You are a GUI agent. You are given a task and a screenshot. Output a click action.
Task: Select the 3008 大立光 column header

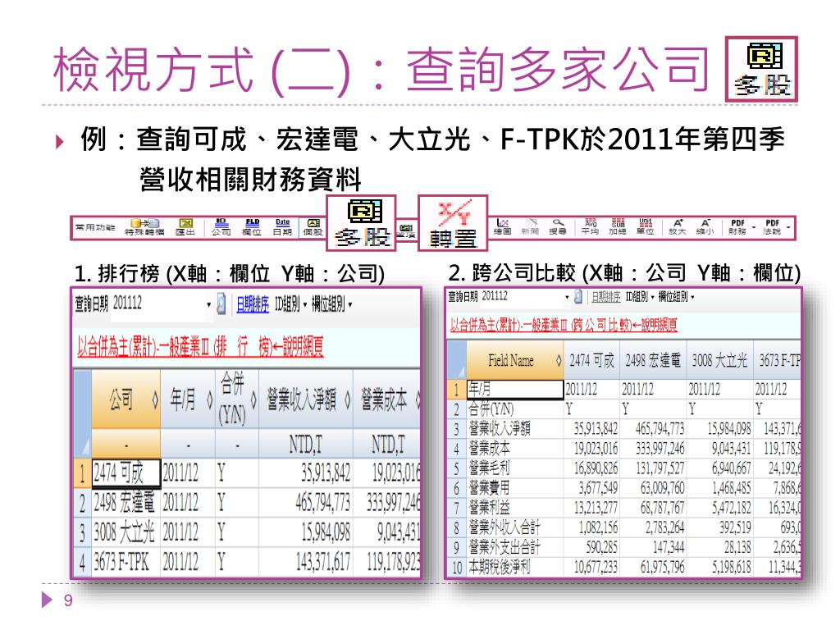pos(719,360)
